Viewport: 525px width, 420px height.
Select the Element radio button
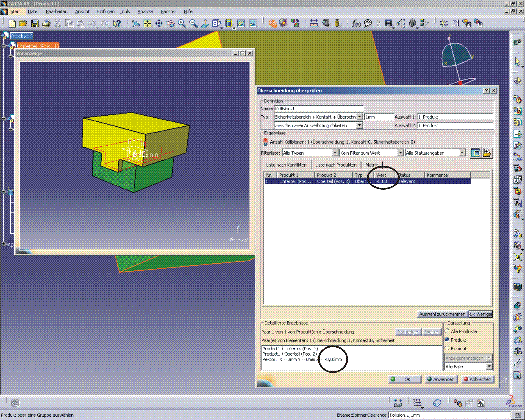click(x=447, y=348)
